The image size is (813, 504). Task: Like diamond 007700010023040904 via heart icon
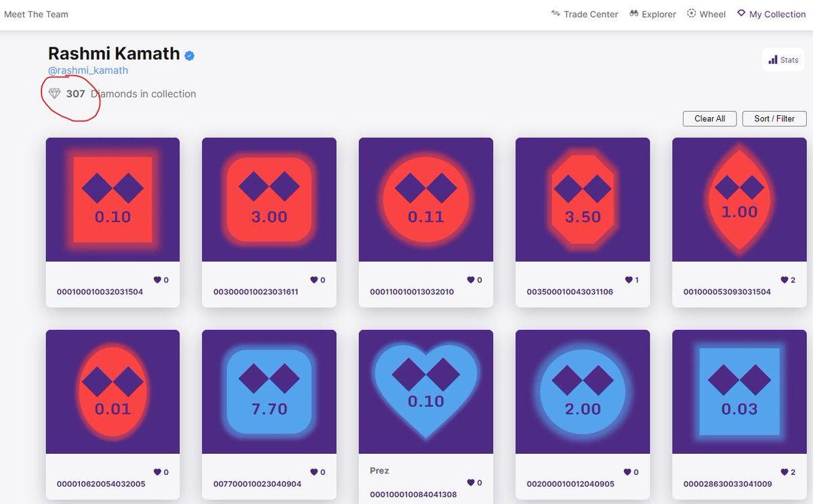(314, 472)
